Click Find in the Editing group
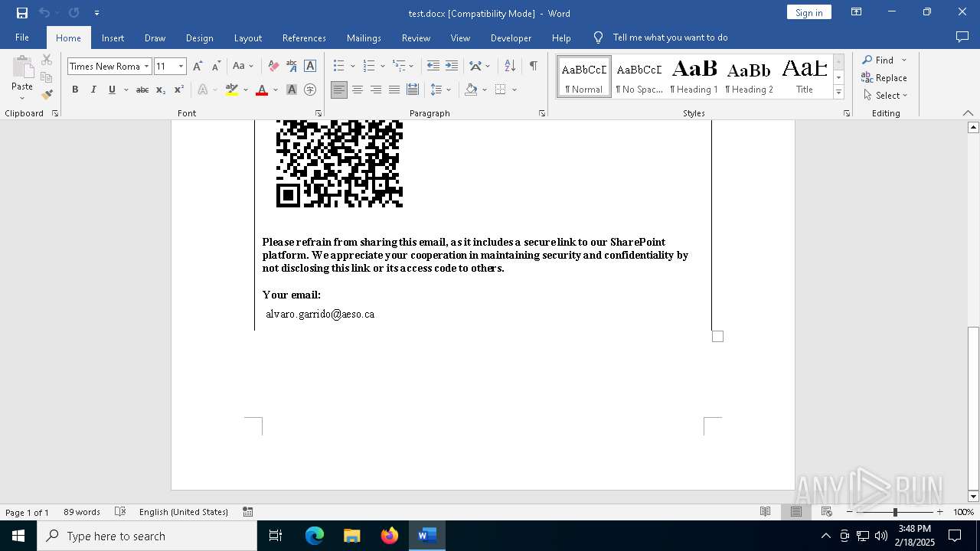 877,60
